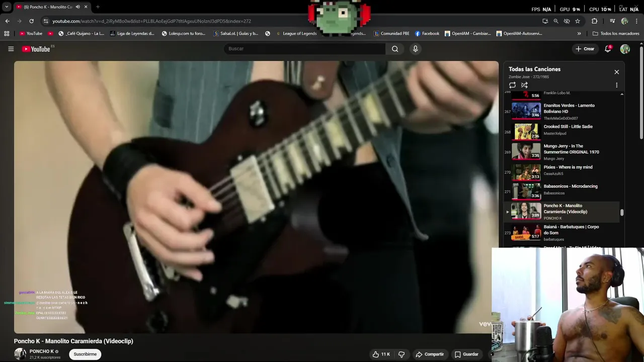Open YouTube notifications bell

608,49
